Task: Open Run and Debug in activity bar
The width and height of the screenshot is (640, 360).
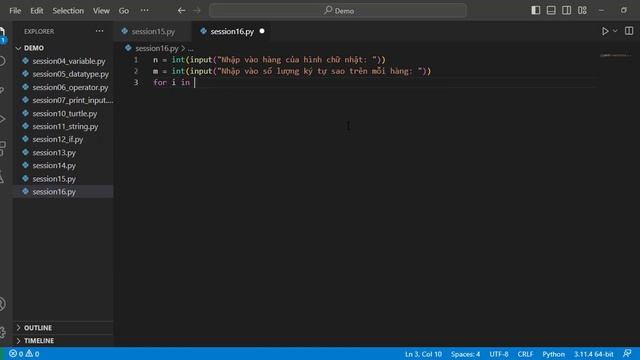Action: 2,119
